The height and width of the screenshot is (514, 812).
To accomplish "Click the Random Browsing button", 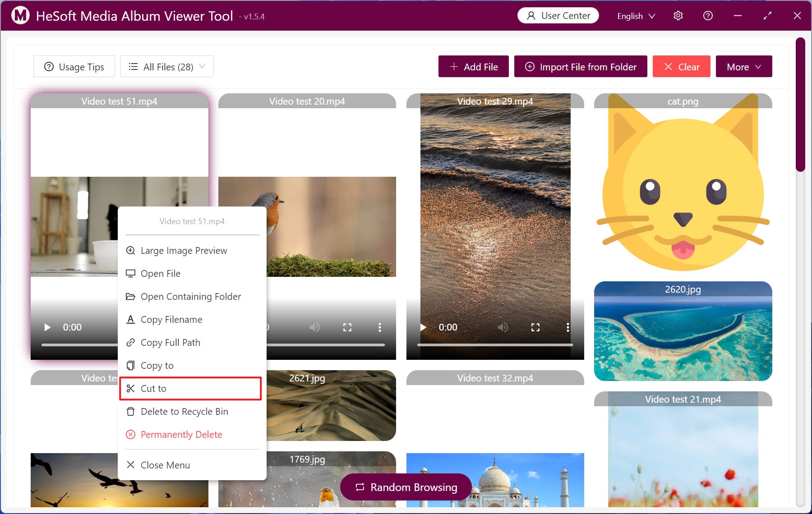I will coord(406,487).
